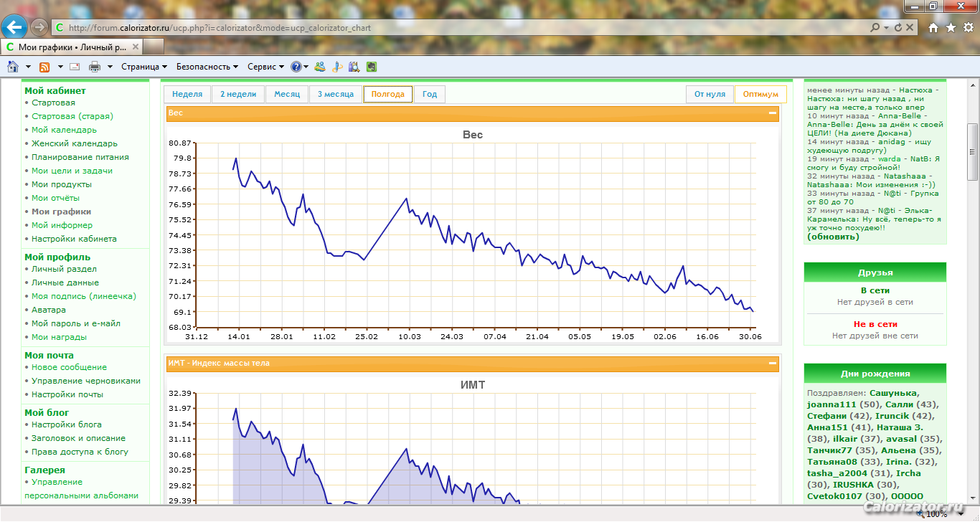Image resolution: width=980 pixels, height=522 pixels.
Task: Open Мои цели и задачи link
Action: pyautogui.click(x=72, y=171)
